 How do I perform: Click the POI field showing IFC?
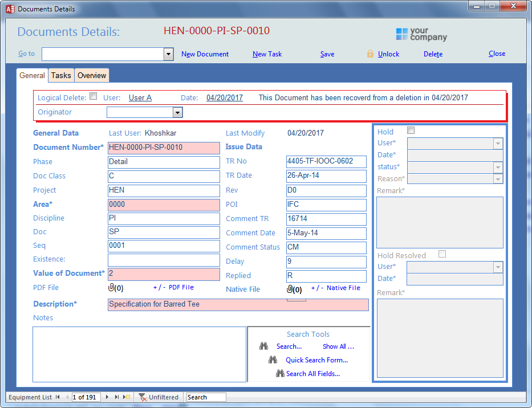click(x=326, y=205)
